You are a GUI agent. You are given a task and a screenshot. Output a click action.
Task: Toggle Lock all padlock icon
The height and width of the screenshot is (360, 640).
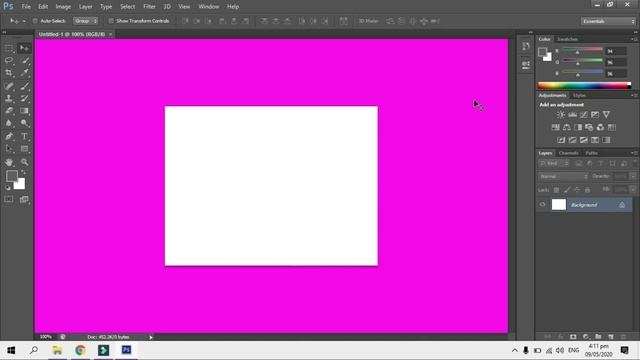pos(587,190)
